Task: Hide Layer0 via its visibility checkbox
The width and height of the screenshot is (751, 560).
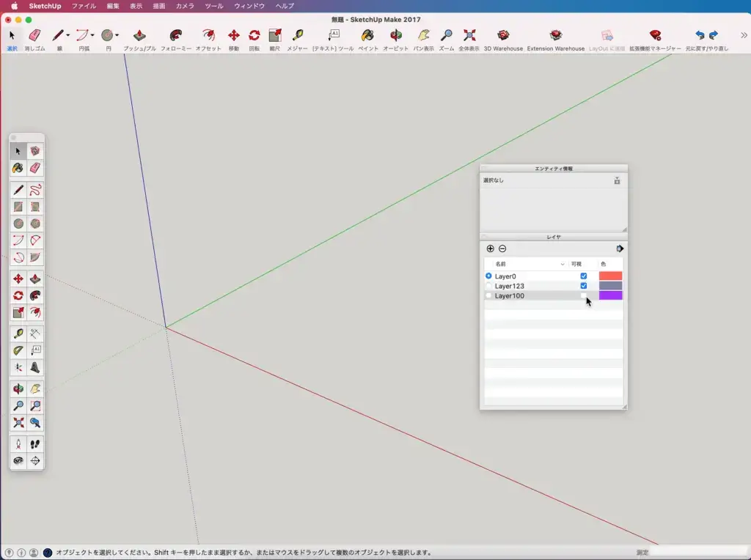Action: pos(583,276)
